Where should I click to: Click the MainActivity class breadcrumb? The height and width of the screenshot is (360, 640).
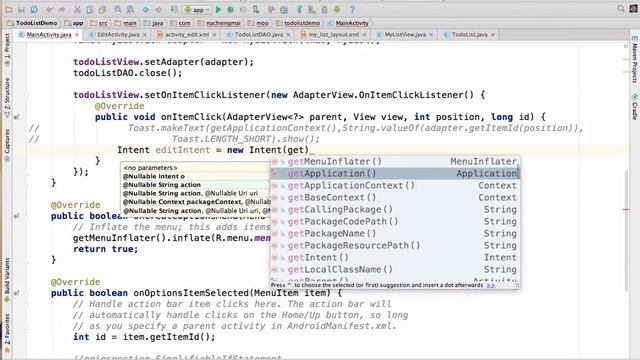[348, 23]
